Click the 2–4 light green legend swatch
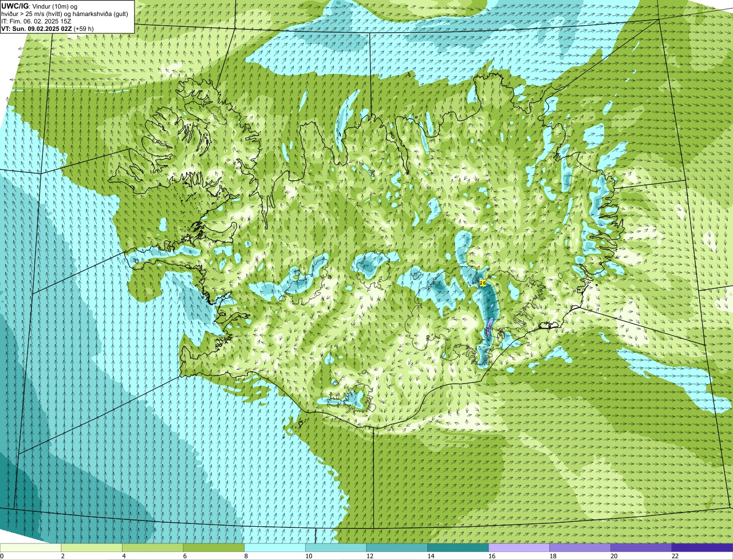This screenshot has width=733, height=560. point(92,547)
